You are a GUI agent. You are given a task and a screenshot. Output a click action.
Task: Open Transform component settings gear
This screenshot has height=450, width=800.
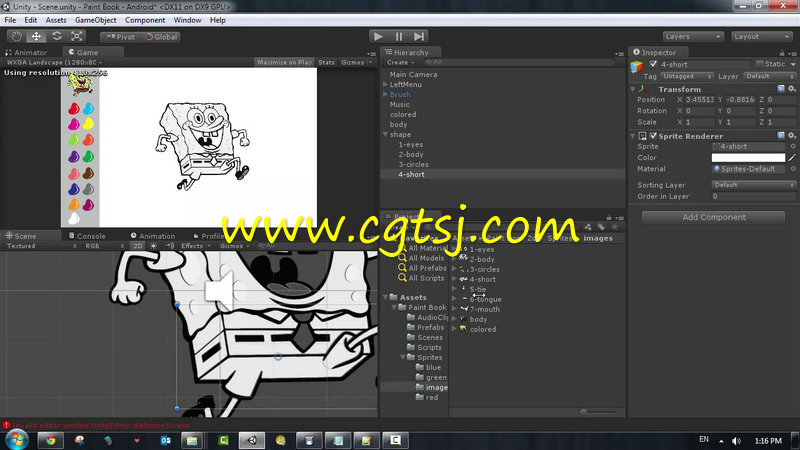click(791, 89)
